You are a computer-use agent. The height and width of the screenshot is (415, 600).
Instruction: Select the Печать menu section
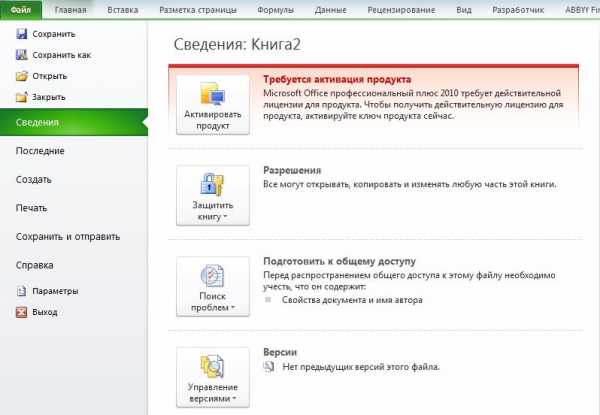click(x=31, y=208)
